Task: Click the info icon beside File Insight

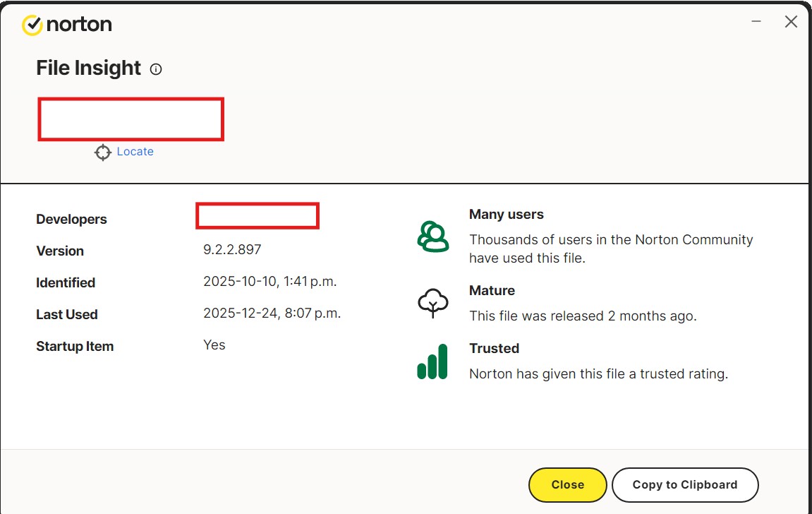Action: point(156,69)
